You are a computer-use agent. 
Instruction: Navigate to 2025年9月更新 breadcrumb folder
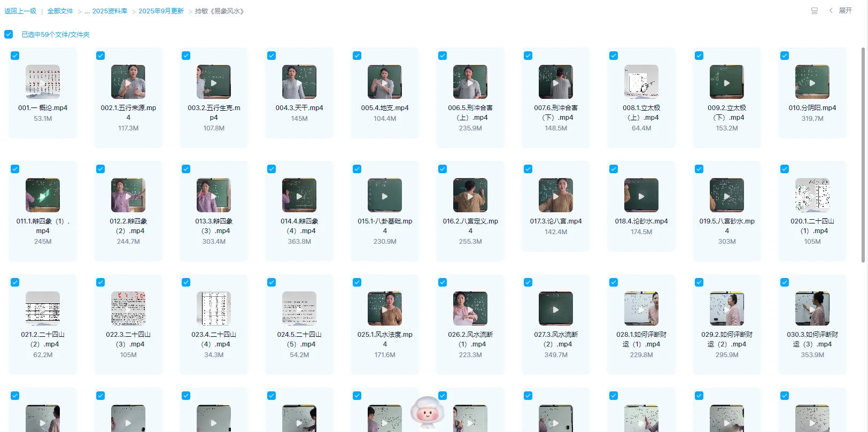click(161, 11)
